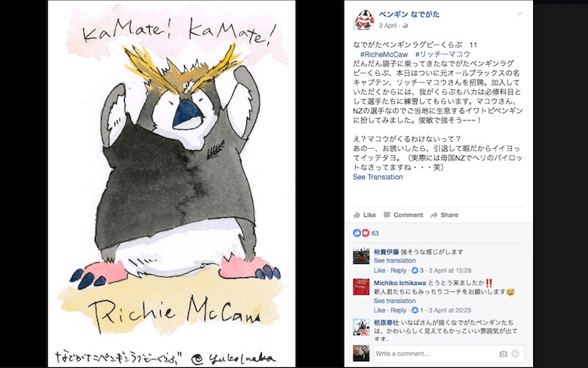Open the ペンギン なでがた page name link
Image resolution: width=588 pixels, height=368 pixels.
pos(409,14)
